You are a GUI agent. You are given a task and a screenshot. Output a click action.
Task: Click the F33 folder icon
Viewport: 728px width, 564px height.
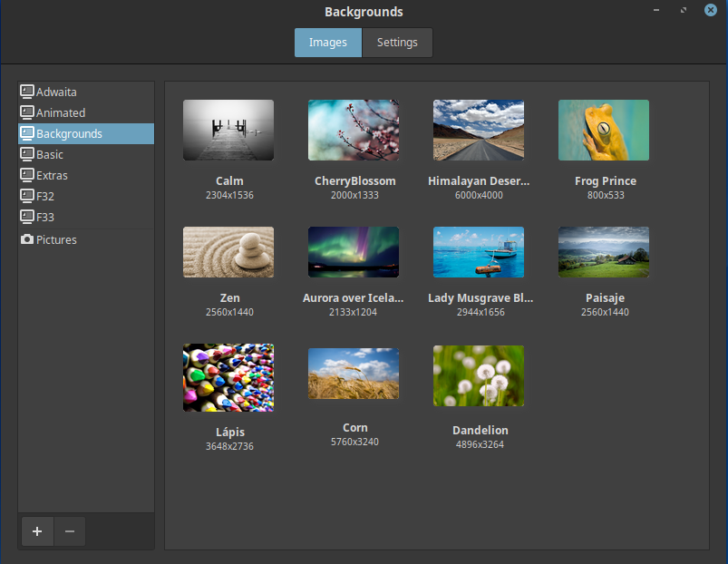[x=27, y=217]
